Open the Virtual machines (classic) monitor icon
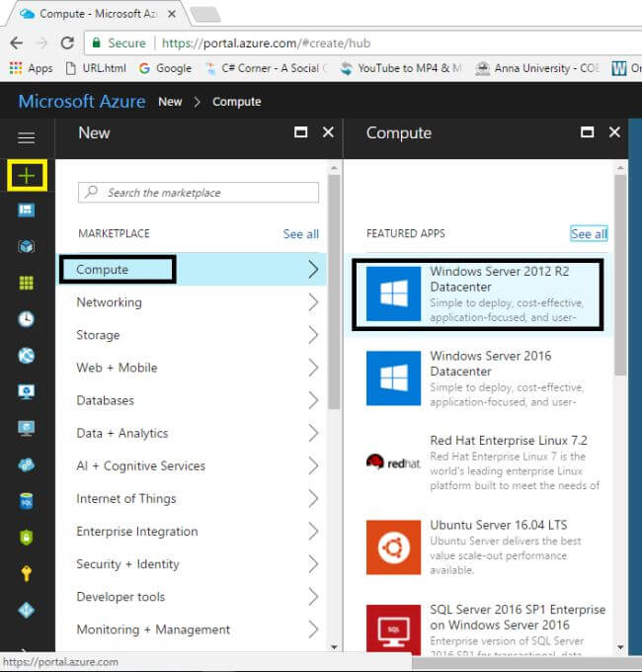The height and width of the screenshot is (672, 642). [26, 391]
